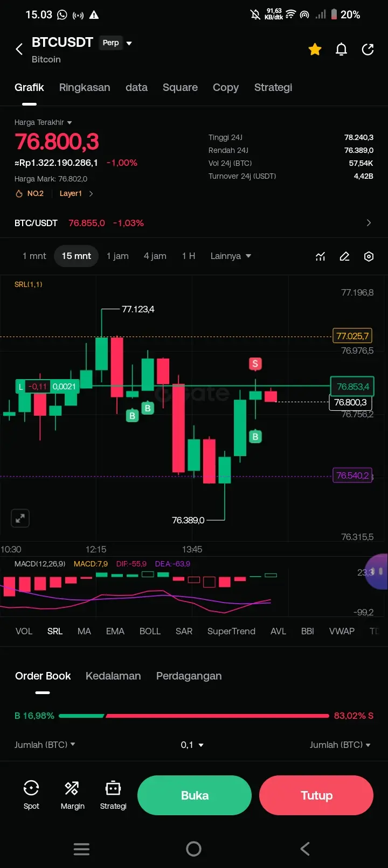Tap the Android back navigation arrow
This screenshot has height=868, width=388.
click(305, 849)
